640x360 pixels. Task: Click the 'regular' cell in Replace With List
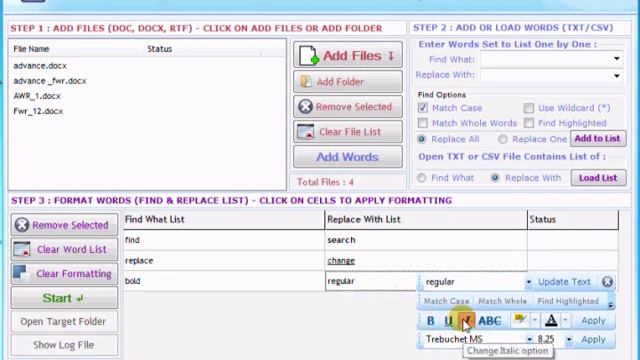[371, 281]
